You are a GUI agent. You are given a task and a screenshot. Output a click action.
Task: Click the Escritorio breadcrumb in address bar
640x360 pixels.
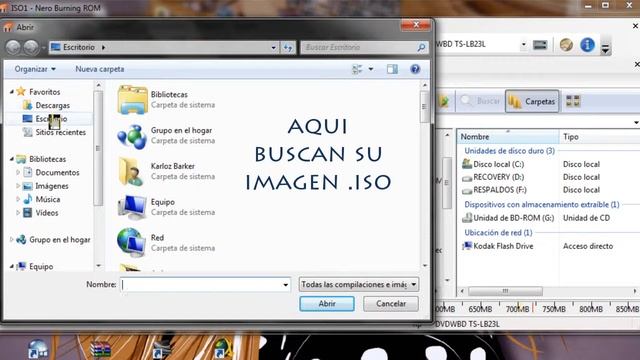(78, 47)
